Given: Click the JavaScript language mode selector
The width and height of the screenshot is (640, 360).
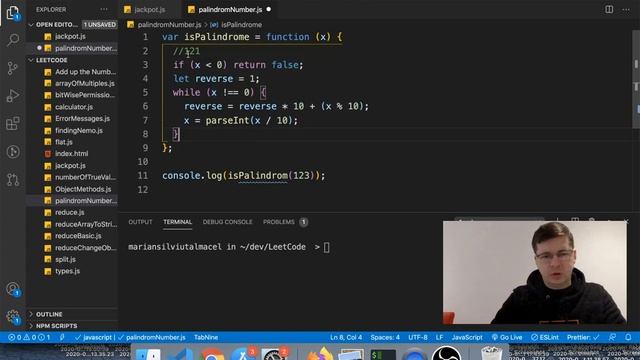Looking at the screenshot, I should click(467, 337).
